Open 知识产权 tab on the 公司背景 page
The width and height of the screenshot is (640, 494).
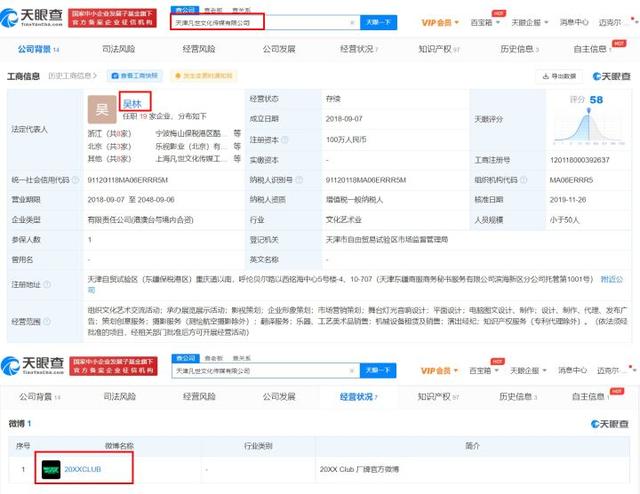(x=439, y=49)
